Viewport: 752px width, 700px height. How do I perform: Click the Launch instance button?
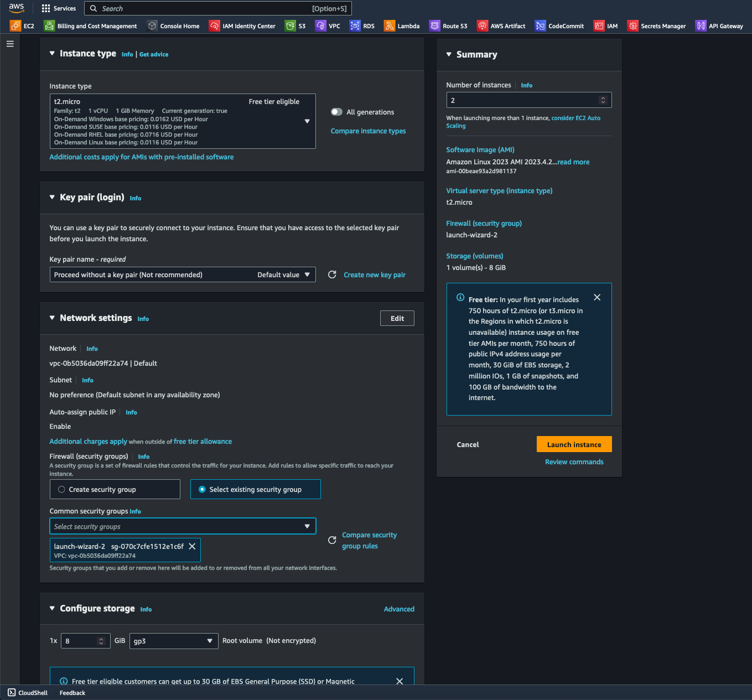point(574,444)
